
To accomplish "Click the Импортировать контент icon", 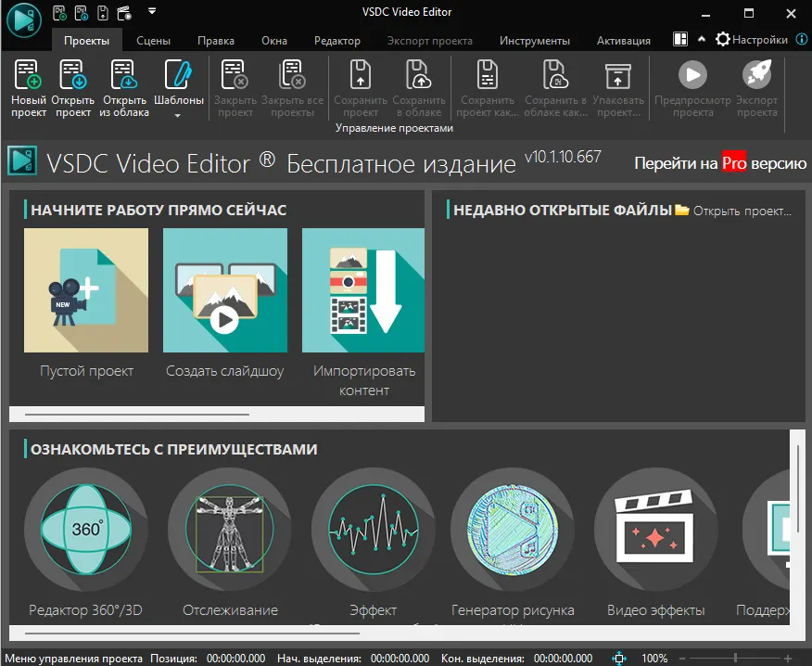I will tap(363, 290).
